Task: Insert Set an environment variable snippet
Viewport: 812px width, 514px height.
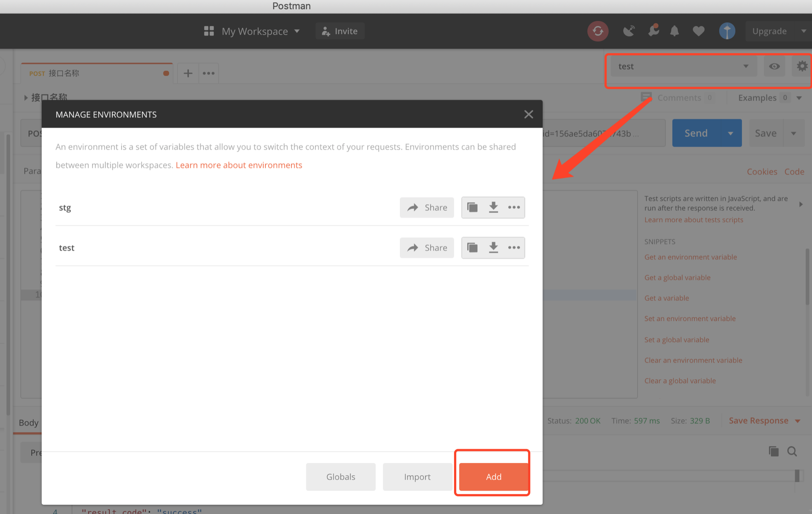Action: click(x=690, y=319)
